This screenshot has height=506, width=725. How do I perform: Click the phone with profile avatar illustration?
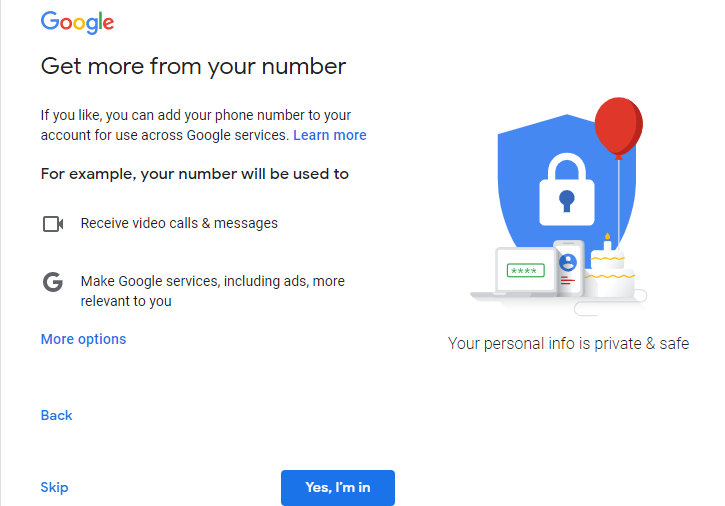[x=569, y=268]
